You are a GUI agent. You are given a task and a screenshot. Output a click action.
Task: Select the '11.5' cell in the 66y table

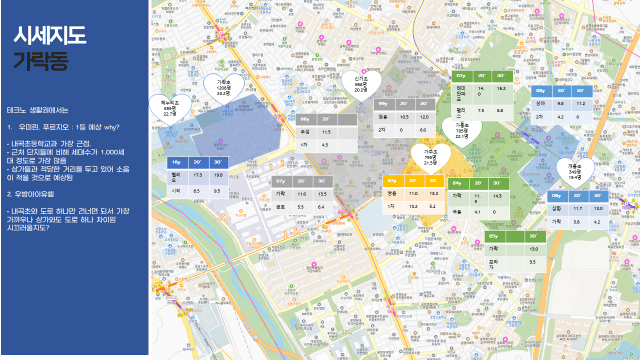point(326,132)
